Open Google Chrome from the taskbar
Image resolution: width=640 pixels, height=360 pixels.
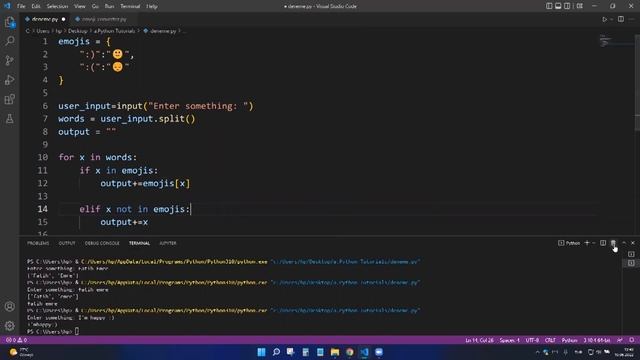point(350,352)
